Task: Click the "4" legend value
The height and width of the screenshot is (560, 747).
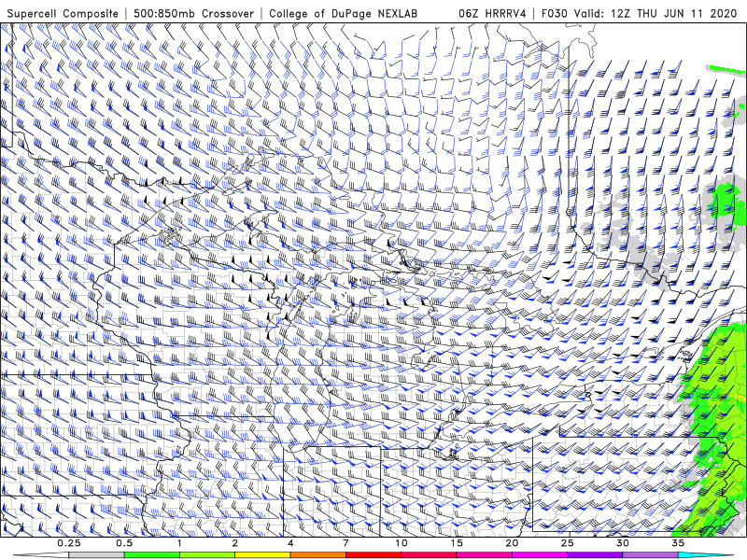Action: tap(290, 543)
